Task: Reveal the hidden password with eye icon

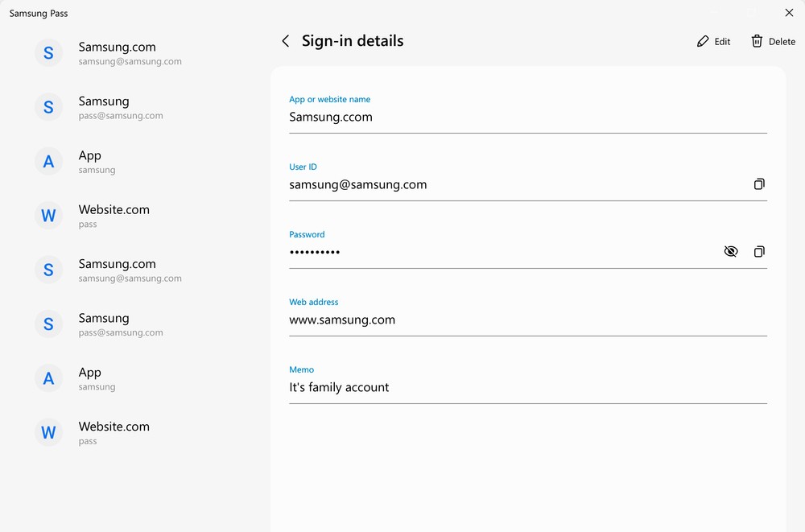Action: point(730,252)
